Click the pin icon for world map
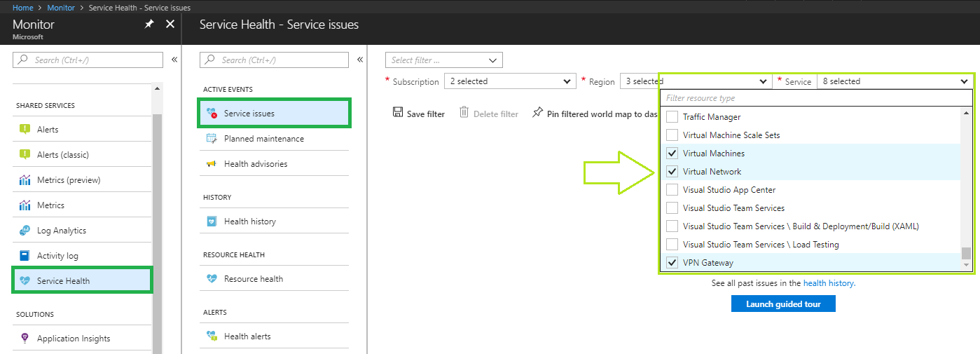 click(x=538, y=113)
